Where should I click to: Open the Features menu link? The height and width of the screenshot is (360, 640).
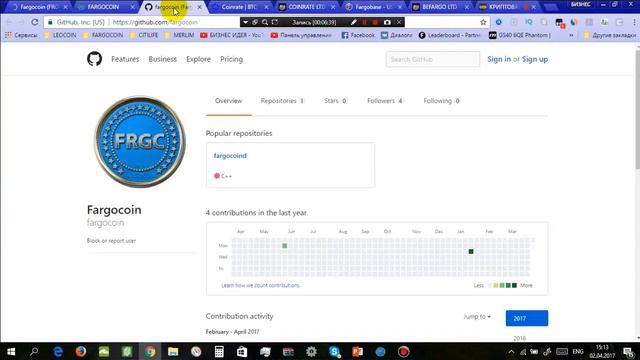point(125,59)
